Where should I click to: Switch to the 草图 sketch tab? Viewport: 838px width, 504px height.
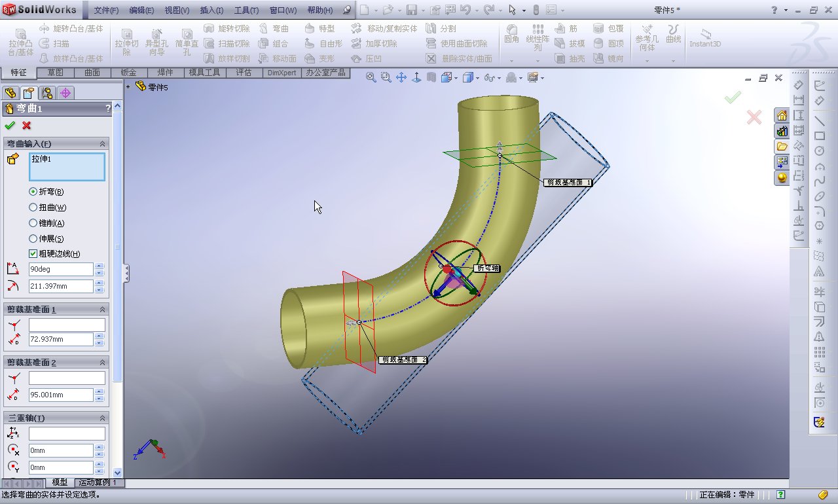click(55, 73)
